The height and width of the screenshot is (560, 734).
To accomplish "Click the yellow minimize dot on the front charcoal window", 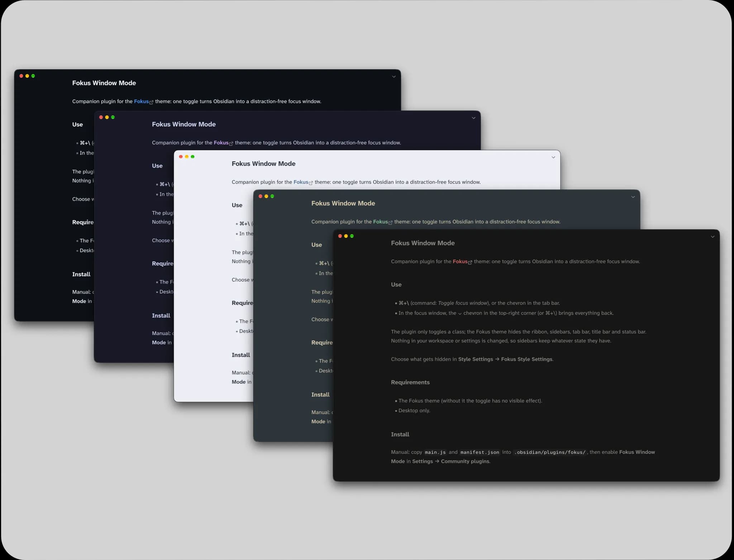I will click(x=346, y=236).
